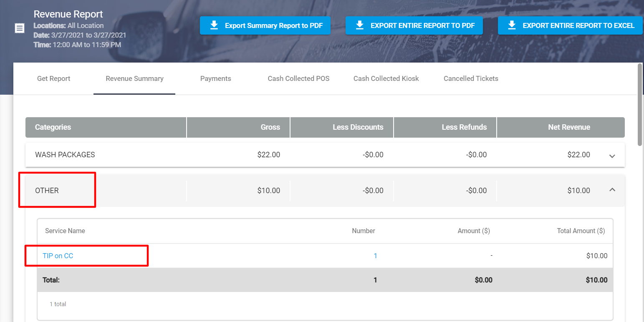Click the Net Revenue column header
The height and width of the screenshot is (322, 644).
pyautogui.click(x=569, y=127)
